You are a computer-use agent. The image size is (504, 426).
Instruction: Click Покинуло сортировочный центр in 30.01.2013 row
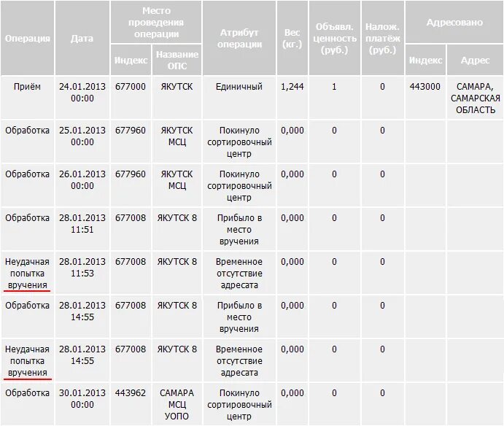tap(239, 404)
